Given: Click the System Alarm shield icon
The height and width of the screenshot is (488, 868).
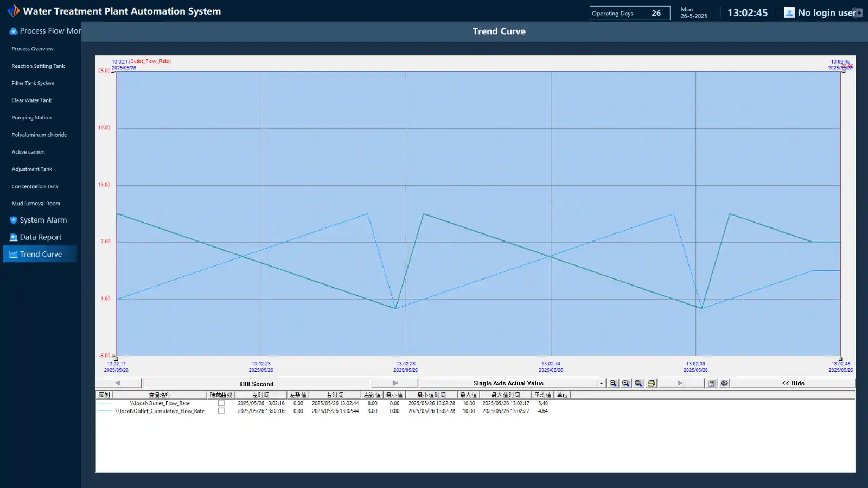Looking at the screenshot, I should click(x=14, y=220).
